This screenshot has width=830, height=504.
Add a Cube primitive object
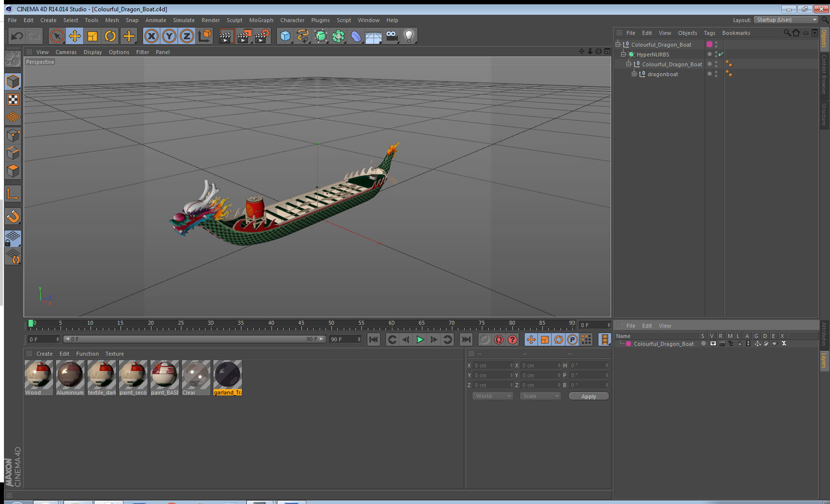pos(285,36)
